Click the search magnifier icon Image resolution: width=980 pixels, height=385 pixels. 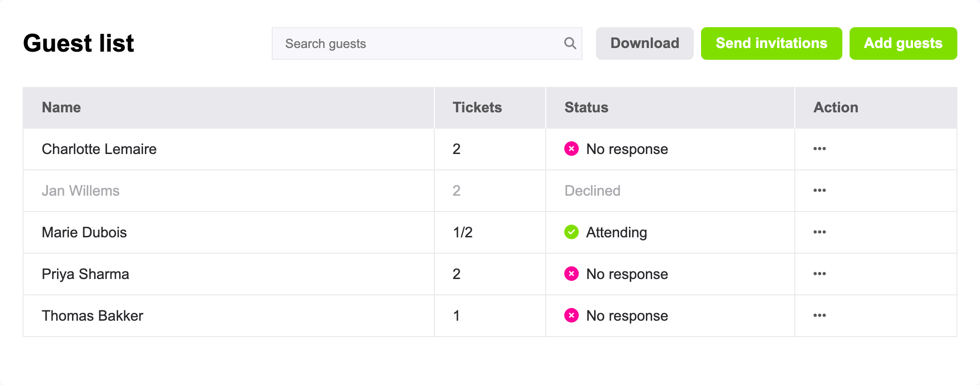(x=570, y=43)
